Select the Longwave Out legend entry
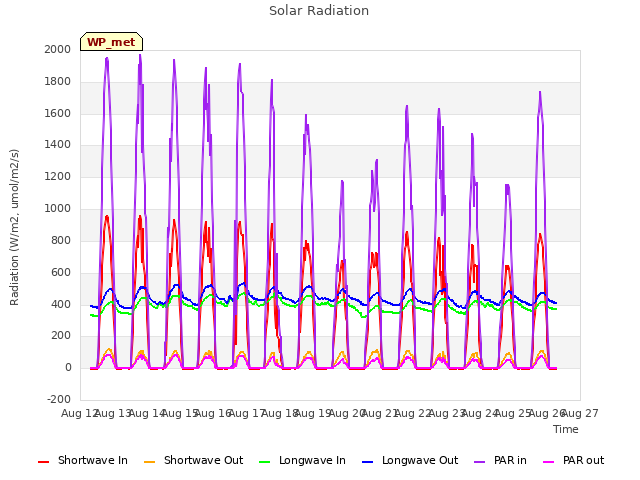The width and height of the screenshot is (640, 480). point(410,461)
